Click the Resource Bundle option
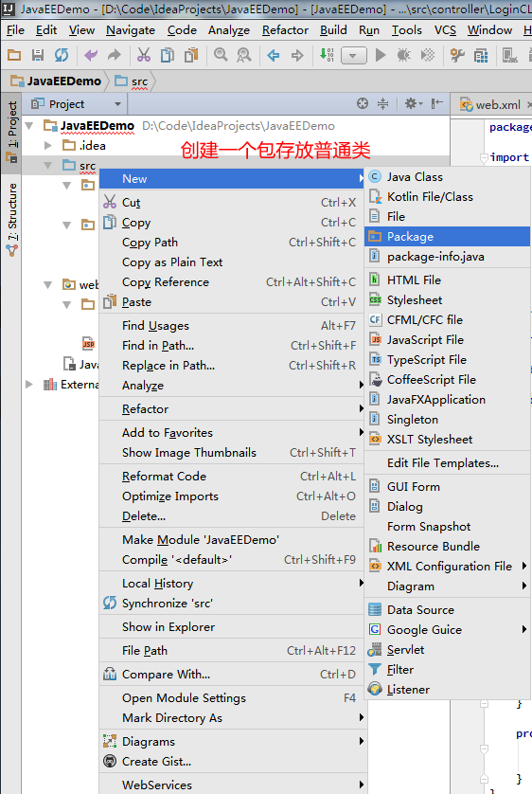Viewport: 532px width, 794px height. point(447,547)
